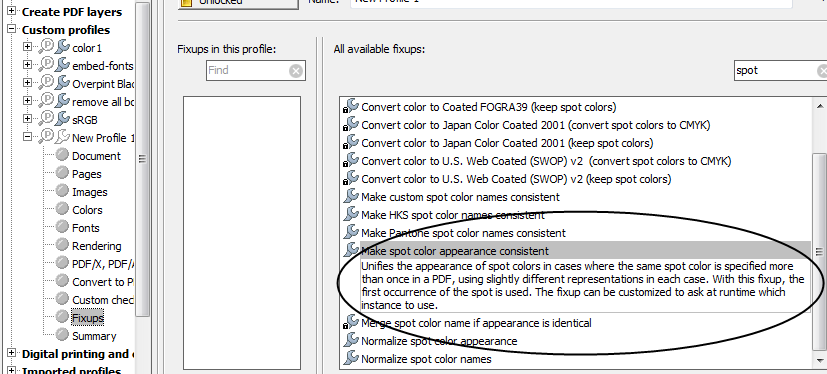
Task: Expand the sRGB profile node
Action: pyautogui.click(x=27, y=119)
